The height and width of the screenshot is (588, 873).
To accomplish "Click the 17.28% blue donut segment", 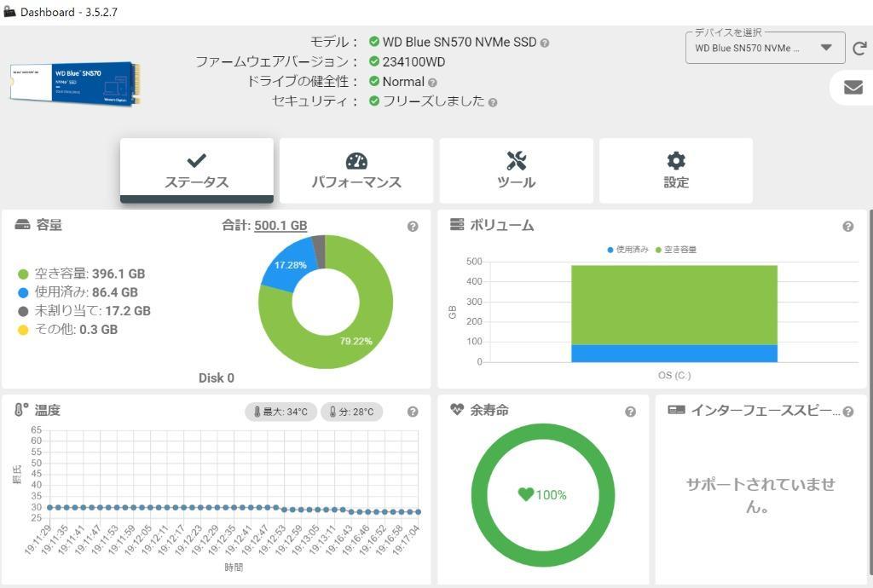I will (x=290, y=265).
